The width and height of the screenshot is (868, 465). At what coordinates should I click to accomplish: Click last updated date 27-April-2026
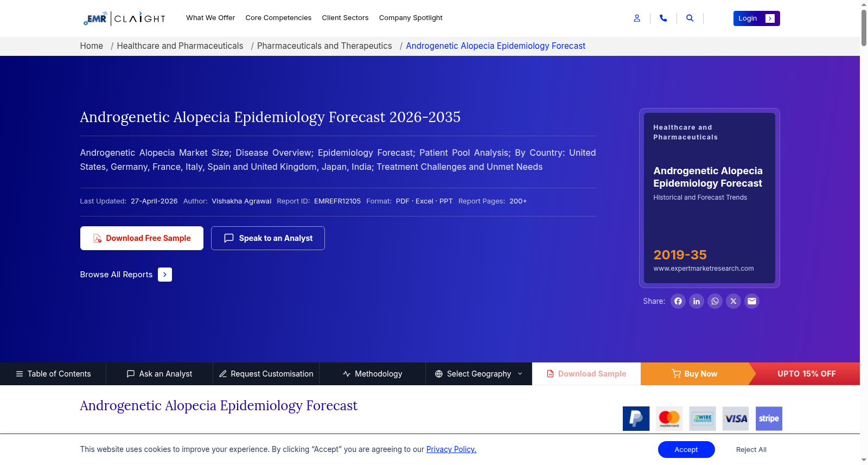point(154,201)
